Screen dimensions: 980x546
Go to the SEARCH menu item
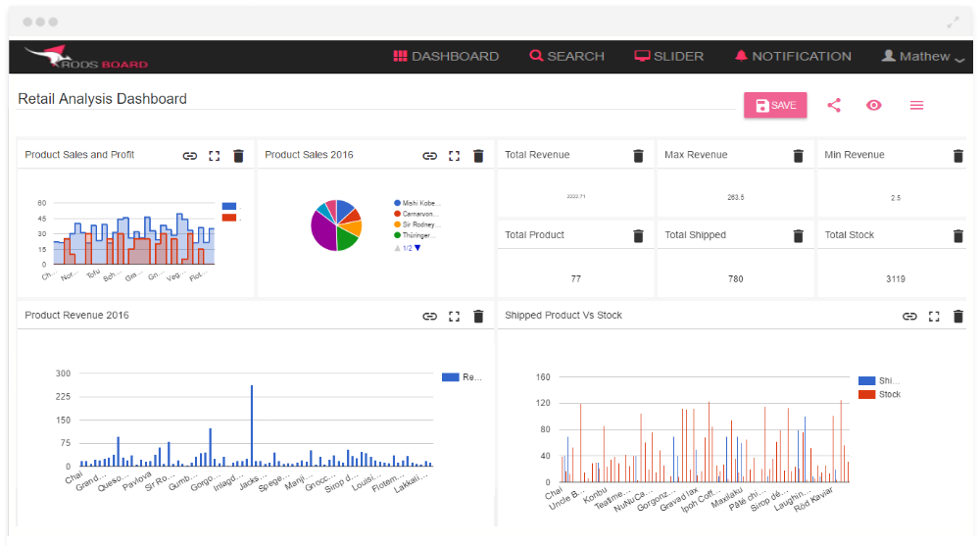point(566,56)
